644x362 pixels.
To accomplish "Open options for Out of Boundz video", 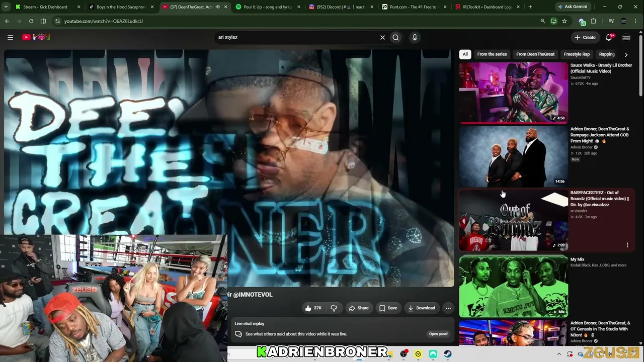I will pyautogui.click(x=627, y=245).
